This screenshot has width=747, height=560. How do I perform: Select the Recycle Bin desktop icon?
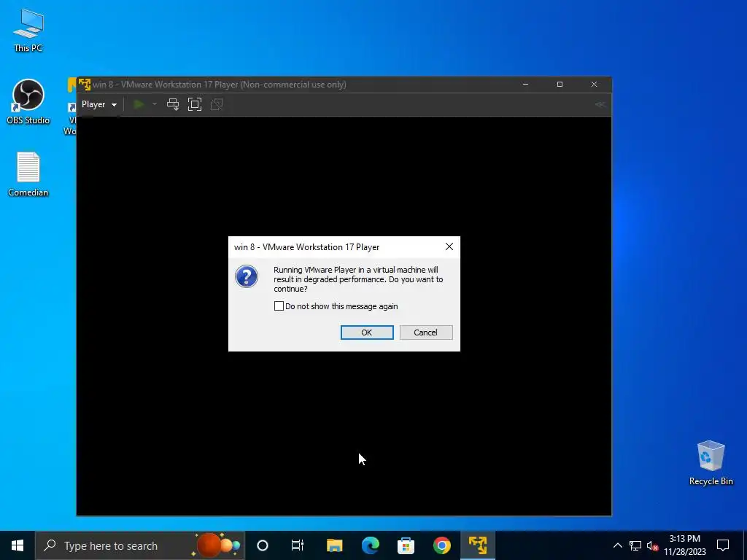click(x=711, y=463)
